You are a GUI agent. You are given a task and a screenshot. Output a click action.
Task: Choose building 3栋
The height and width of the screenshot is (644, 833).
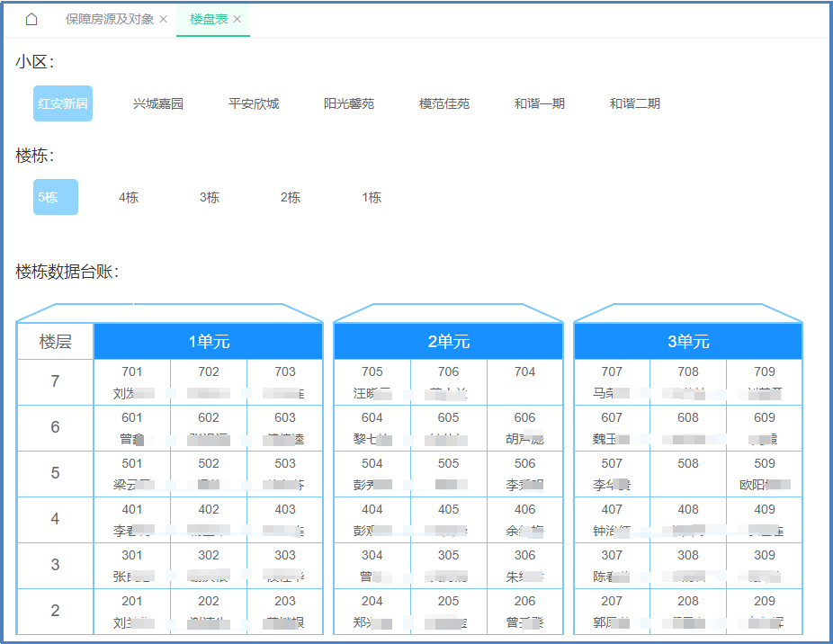point(210,197)
